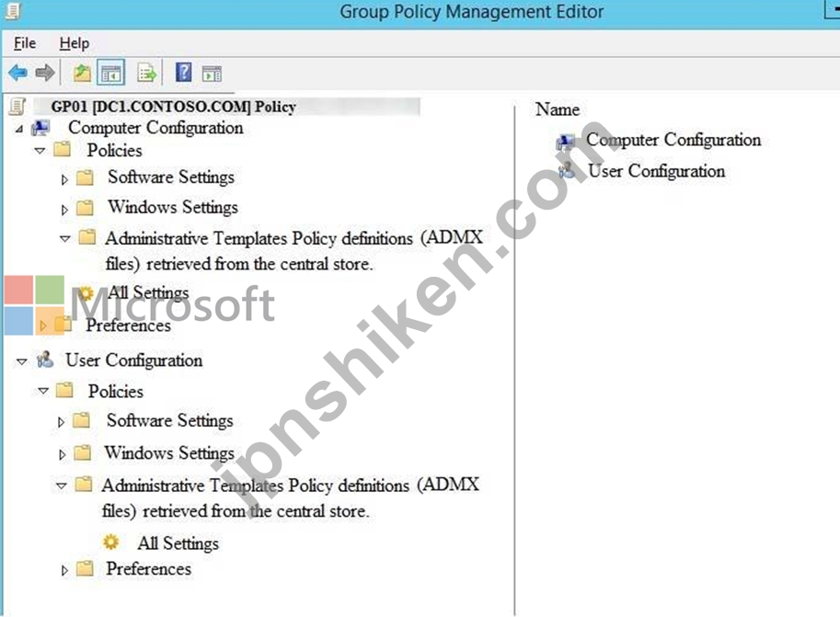Open User Configuration label in Name pane
Image resolution: width=840 pixels, height=617 pixels.
pyautogui.click(x=657, y=171)
